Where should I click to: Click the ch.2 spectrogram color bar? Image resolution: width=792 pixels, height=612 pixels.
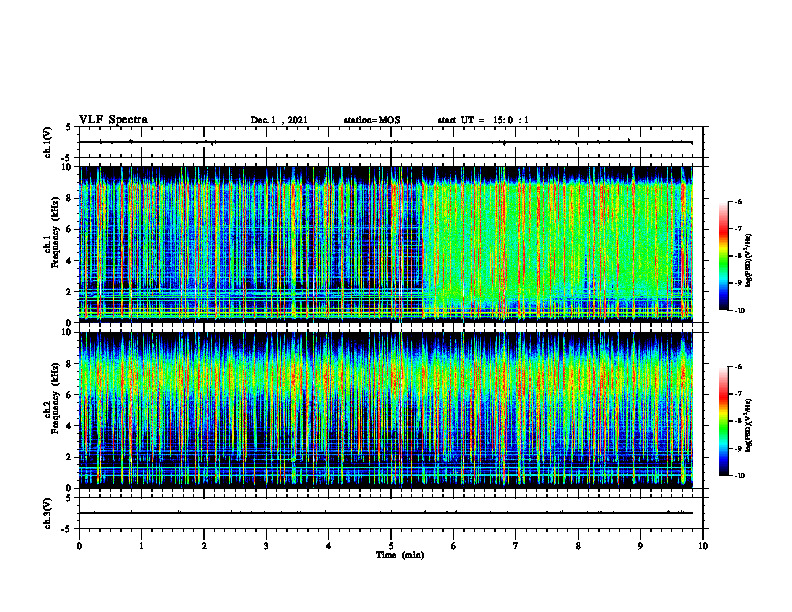[x=724, y=421]
